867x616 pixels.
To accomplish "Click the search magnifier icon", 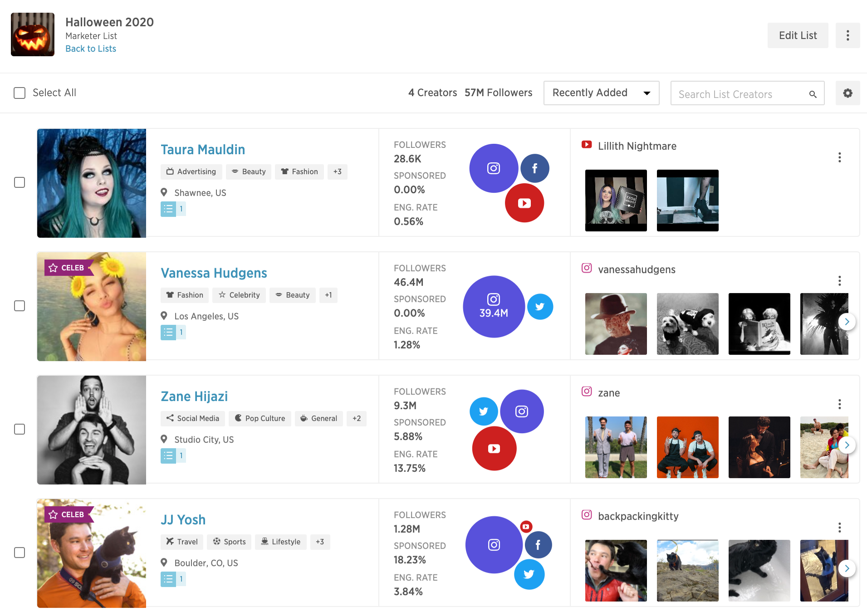I will (x=813, y=94).
